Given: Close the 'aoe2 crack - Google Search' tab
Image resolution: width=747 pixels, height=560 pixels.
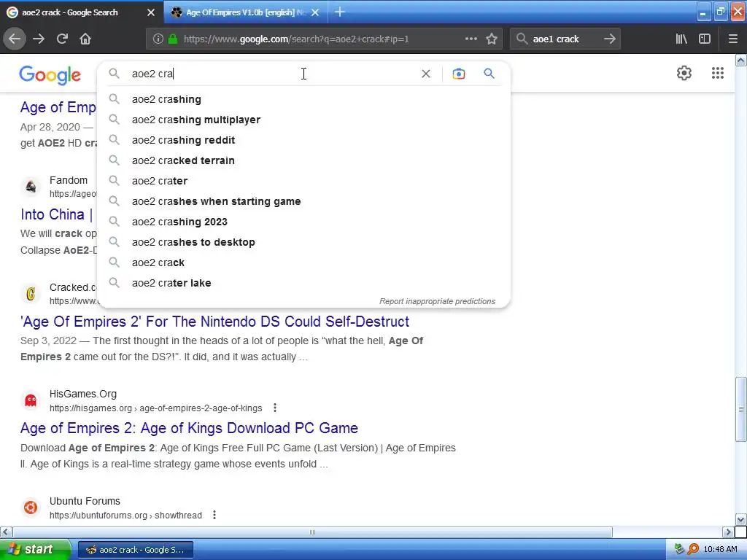Looking at the screenshot, I should [x=151, y=12].
